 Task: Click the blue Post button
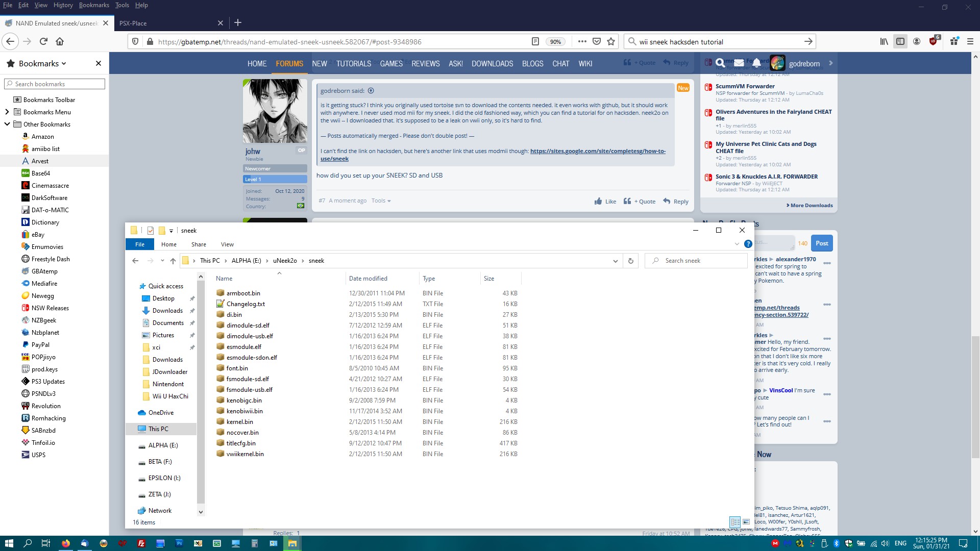pos(822,243)
